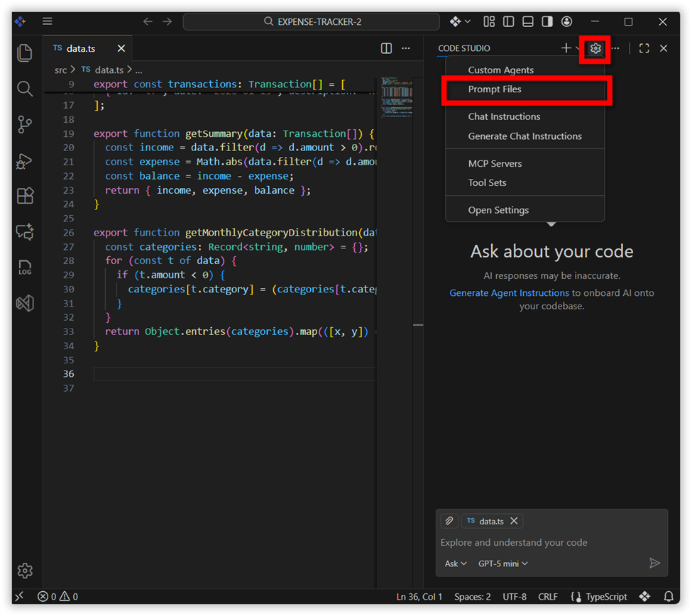Screen dimensions: 692x616
Task: Open the GPT-5 mini model picker
Action: click(x=503, y=563)
